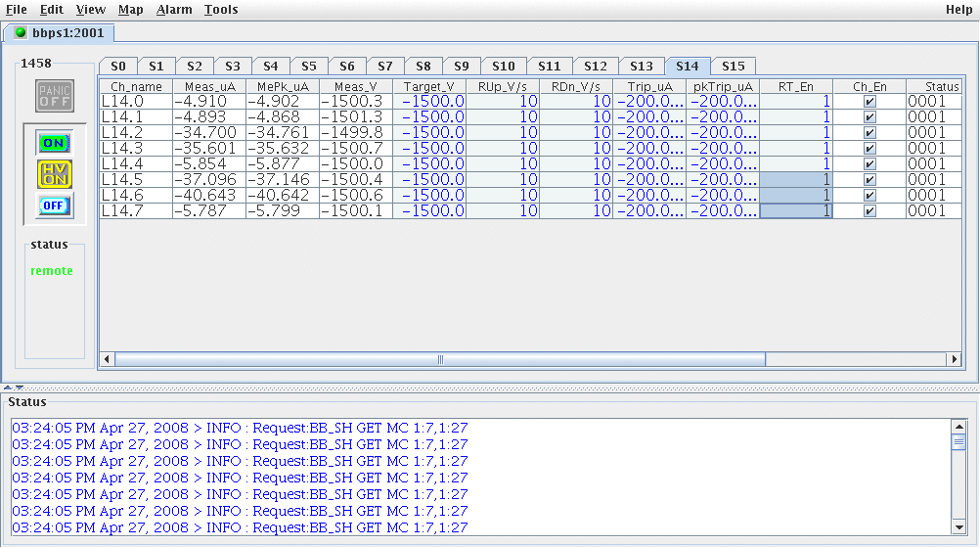Select Target_V cell for L14.0
This screenshot has width=980, height=548.
tap(429, 102)
